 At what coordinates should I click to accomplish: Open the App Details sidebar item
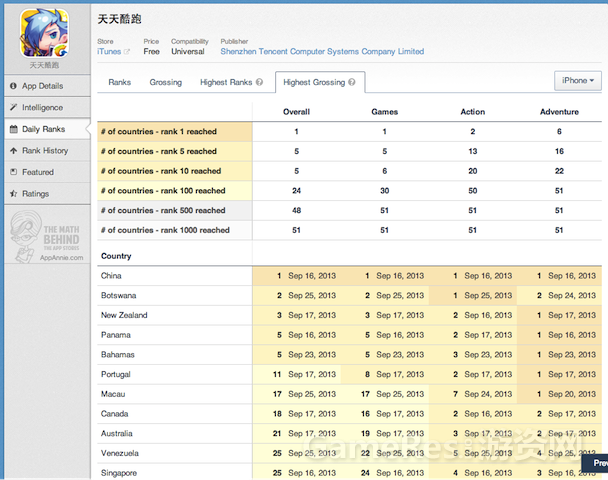click(47, 86)
